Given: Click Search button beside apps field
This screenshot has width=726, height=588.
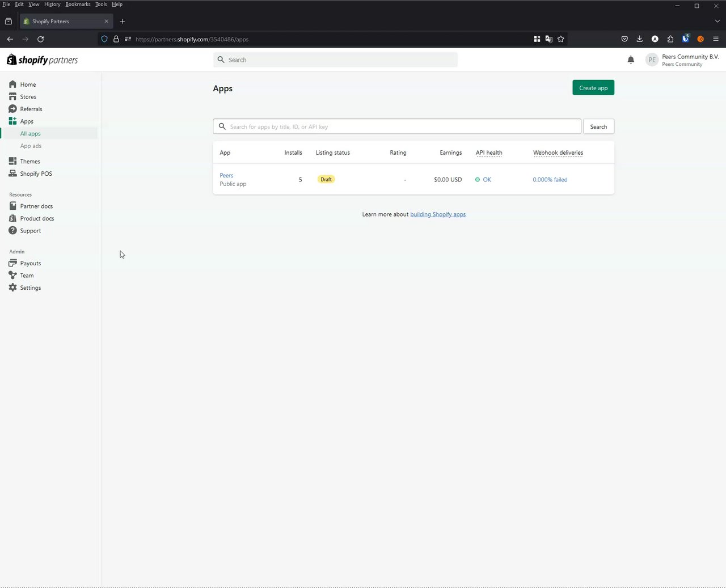Looking at the screenshot, I should pyautogui.click(x=598, y=126).
